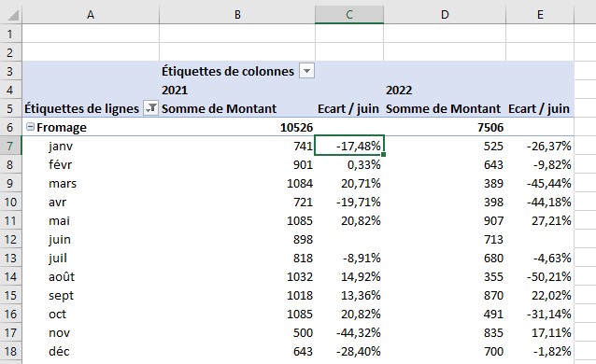This screenshot has width=596, height=364.
Task: Select the 7506 total cell
Action: (445, 127)
